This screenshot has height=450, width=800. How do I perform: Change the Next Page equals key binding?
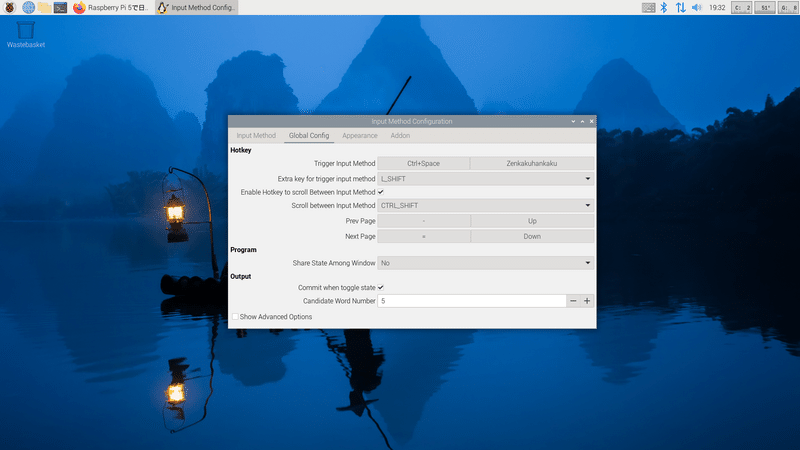(x=423, y=236)
